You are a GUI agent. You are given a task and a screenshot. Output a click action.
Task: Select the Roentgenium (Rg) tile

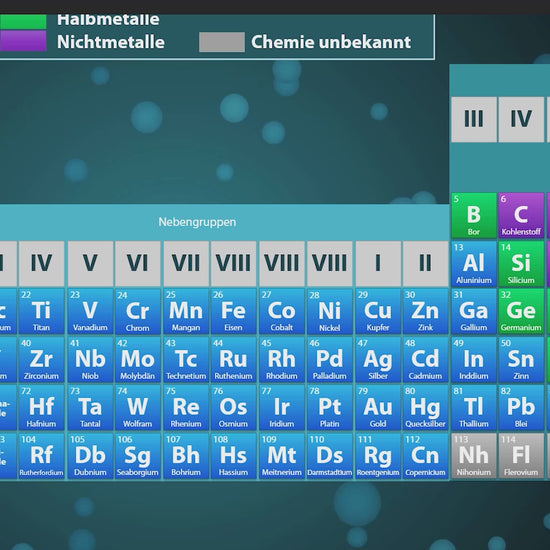click(378, 456)
